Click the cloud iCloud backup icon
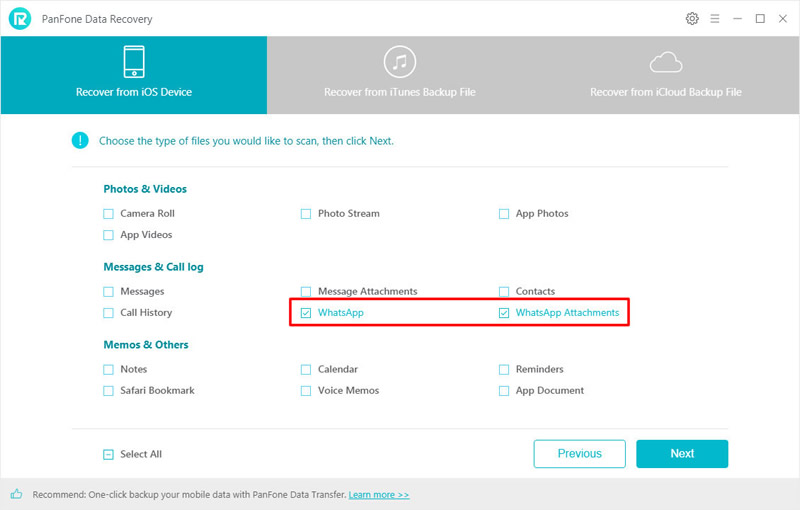This screenshot has width=800, height=510. 666,62
